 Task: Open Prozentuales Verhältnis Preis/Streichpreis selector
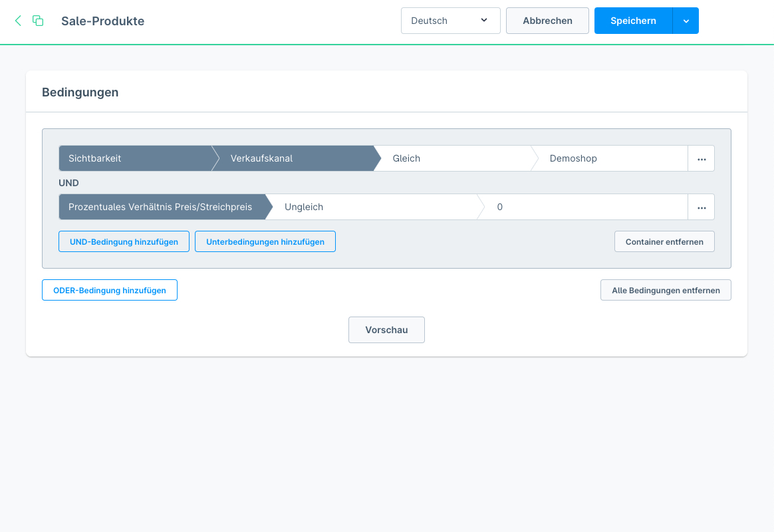pos(161,207)
